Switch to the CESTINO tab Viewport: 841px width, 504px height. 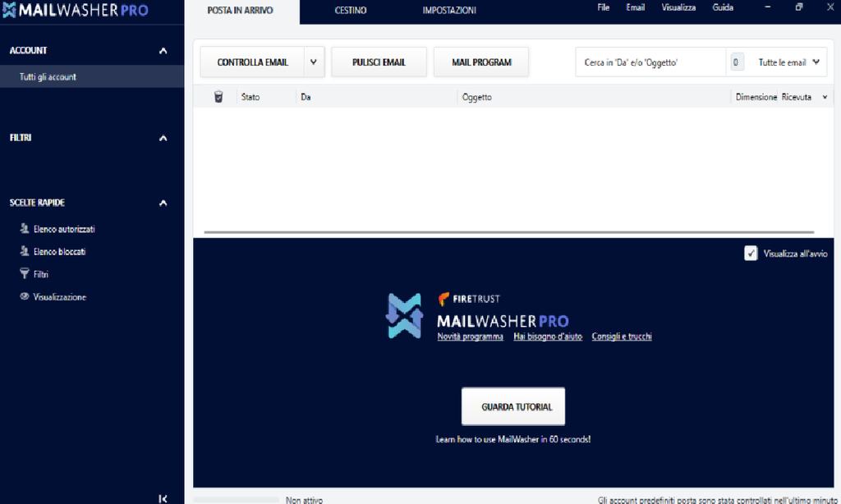(x=351, y=11)
